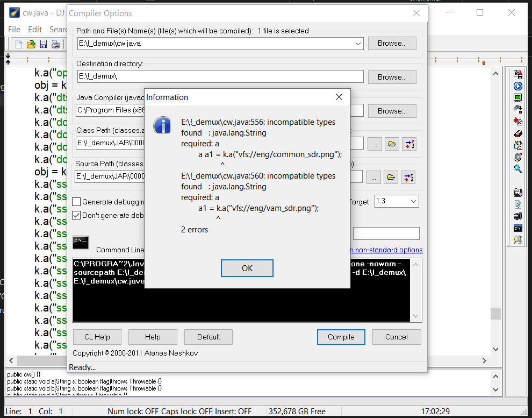Click OK in the Information dialog
532x418 pixels.
click(x=247, y=268)
